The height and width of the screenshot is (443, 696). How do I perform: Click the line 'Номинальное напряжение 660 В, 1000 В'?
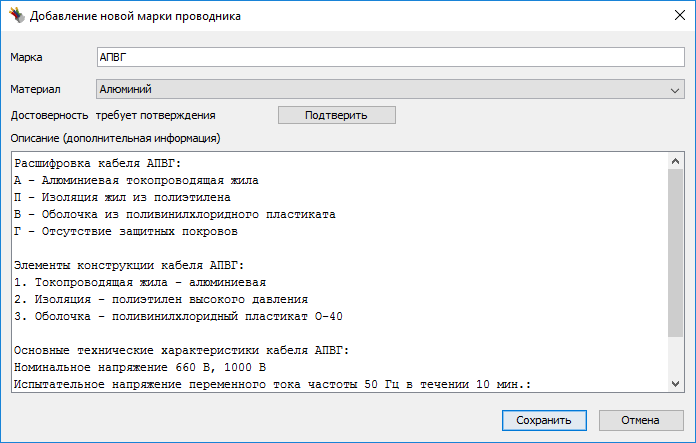[140, 367]
